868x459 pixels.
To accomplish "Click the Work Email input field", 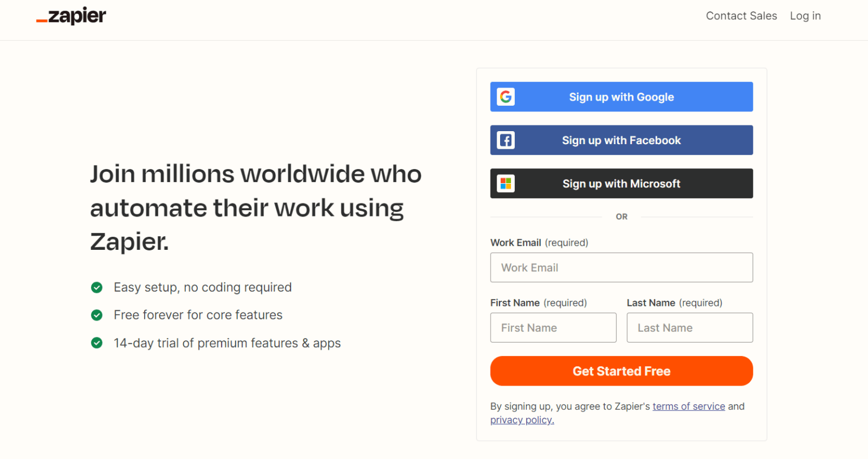I will [622, 267].
